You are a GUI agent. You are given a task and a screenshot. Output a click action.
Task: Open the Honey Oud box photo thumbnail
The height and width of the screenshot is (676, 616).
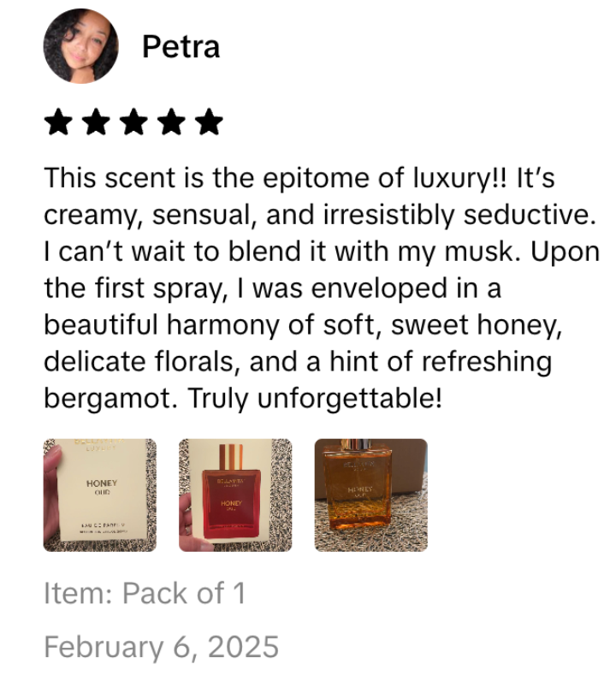point(99,495)
